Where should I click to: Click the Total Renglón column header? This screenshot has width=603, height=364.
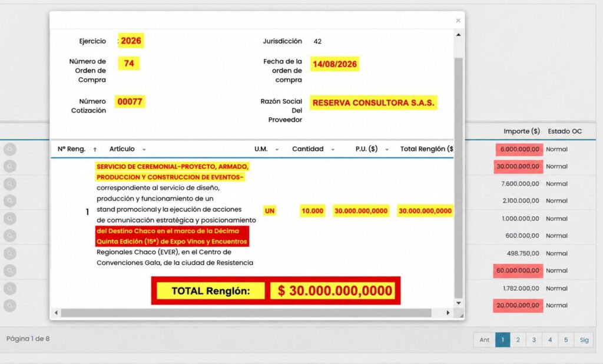click(426, 149)
